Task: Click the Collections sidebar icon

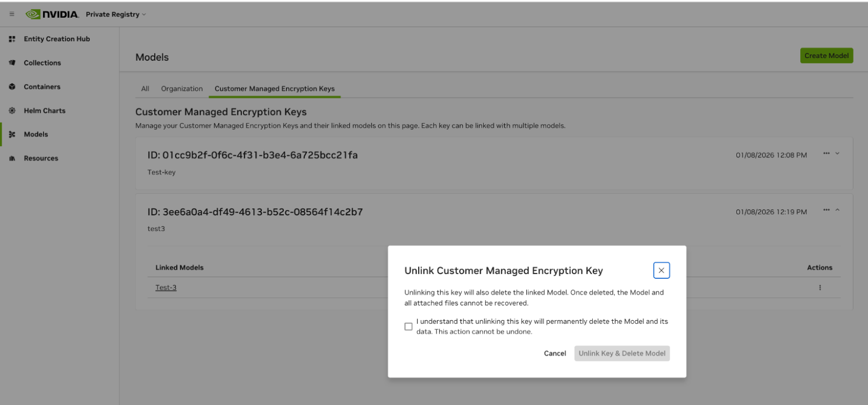Action: [12, 63]
